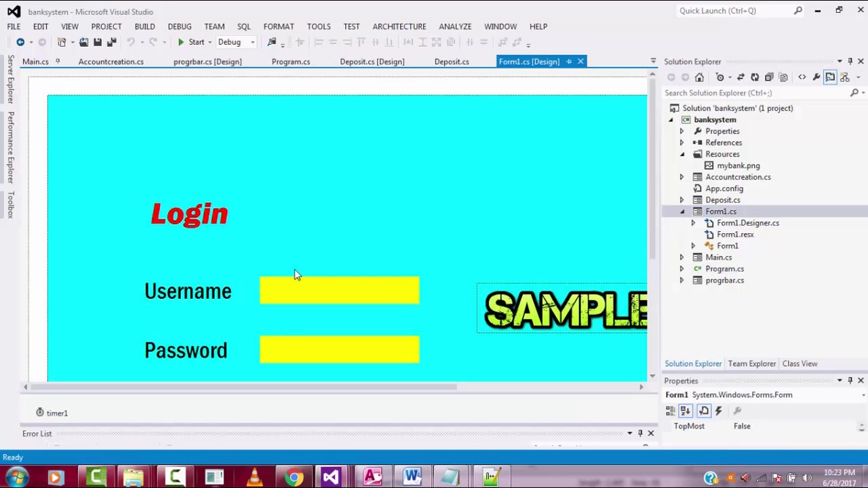Viewport: 868px width, 488px height.
Task: Collapse the Form1.cs tree node
Action: pos(682,211)
